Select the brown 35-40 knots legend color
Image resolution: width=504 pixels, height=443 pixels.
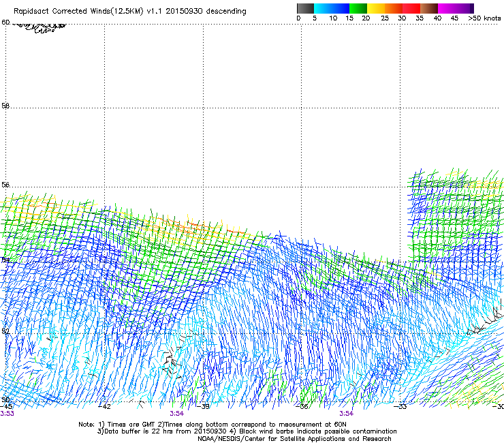pyautogui.click(x=429, y=8)
